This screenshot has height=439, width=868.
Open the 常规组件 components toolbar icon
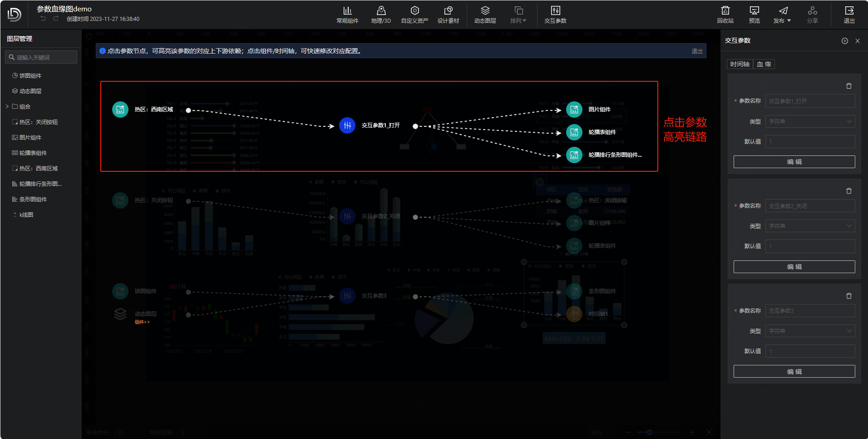pyautogui.click(x=347, y=15)
